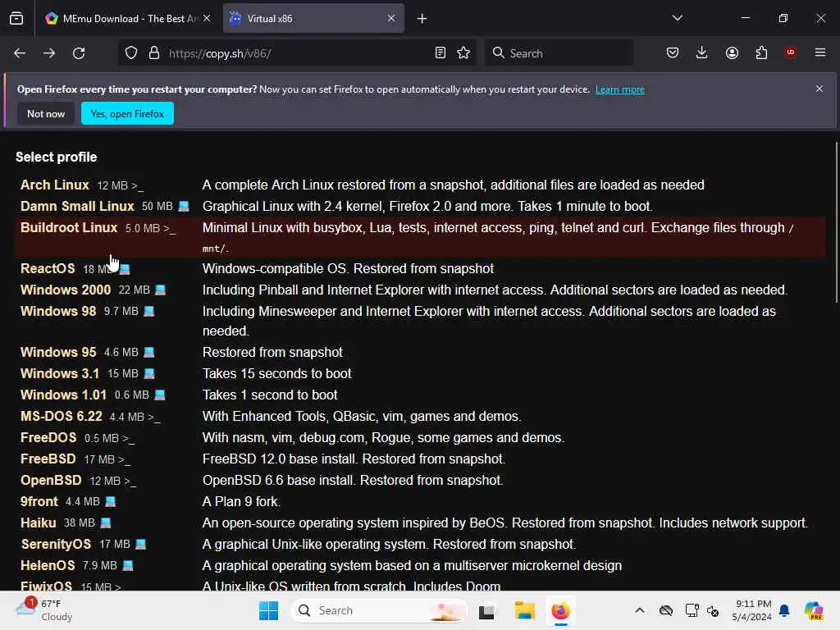Open the Learn more link
Viewport: 840px width, 630px height.
tap(620, 89)
